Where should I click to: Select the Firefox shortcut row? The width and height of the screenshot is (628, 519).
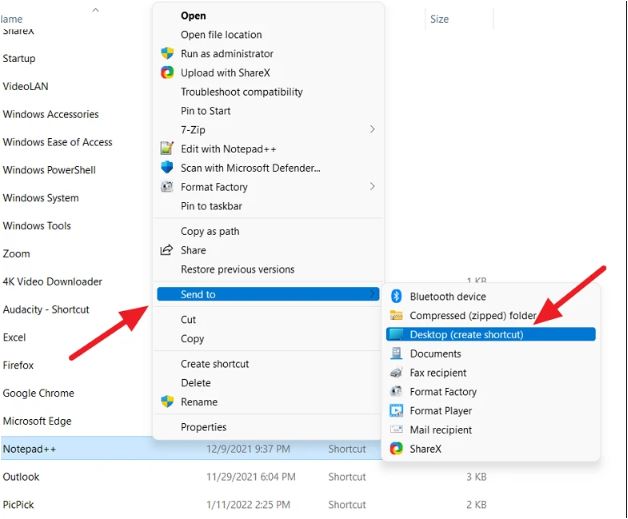tap(18, 365)
